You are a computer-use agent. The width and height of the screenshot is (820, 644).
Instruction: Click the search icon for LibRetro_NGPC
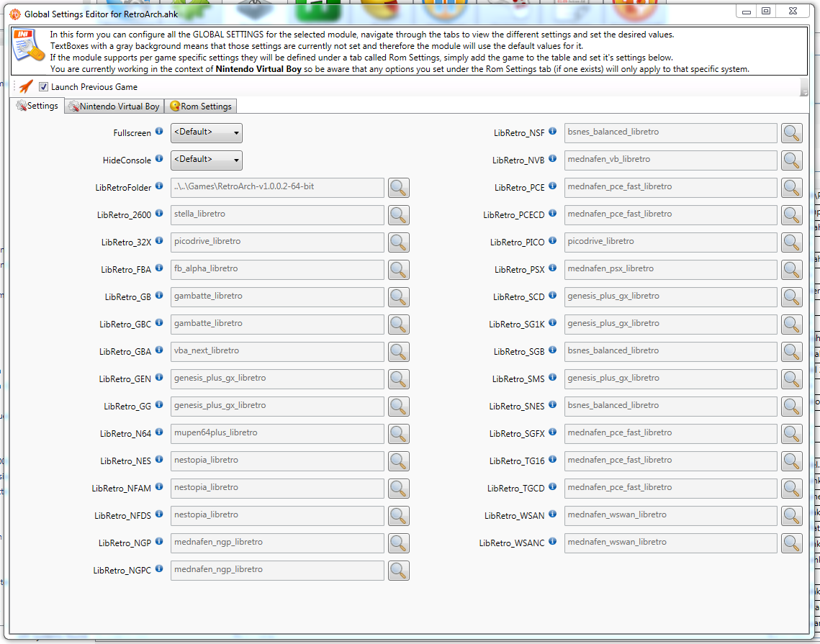399,571
